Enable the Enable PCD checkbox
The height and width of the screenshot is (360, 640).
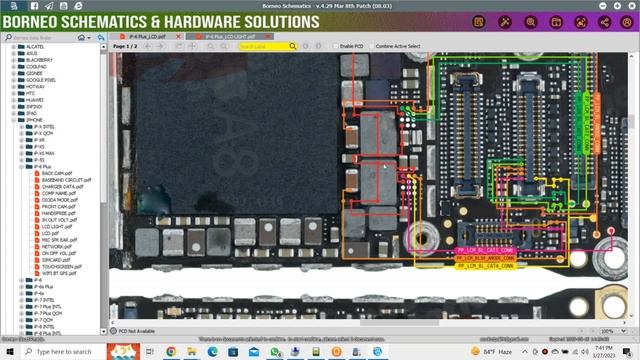(x=336, y=46)
